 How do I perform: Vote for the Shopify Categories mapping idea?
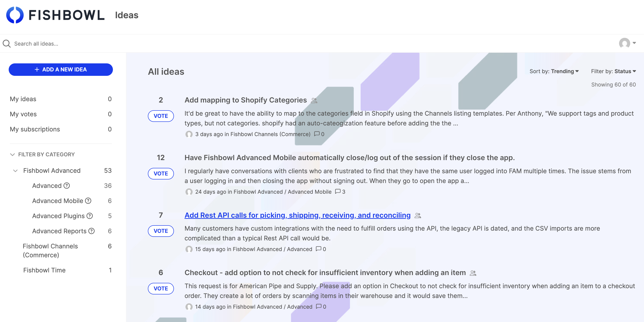coord(161,116)
